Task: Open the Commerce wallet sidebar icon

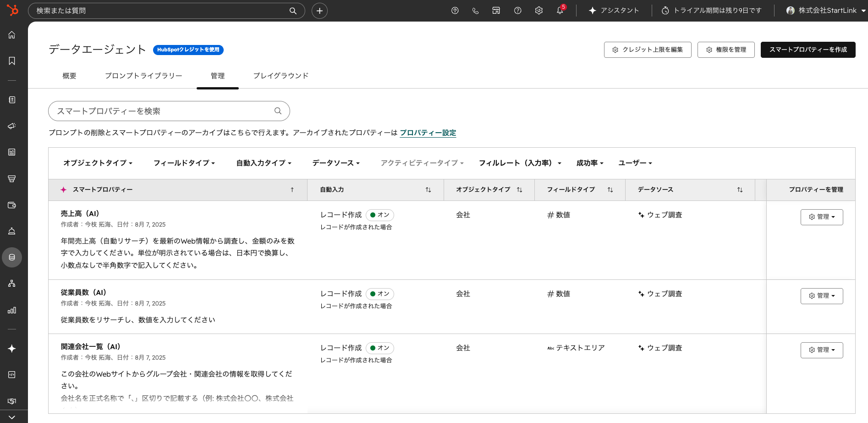Action: point(12,205)
